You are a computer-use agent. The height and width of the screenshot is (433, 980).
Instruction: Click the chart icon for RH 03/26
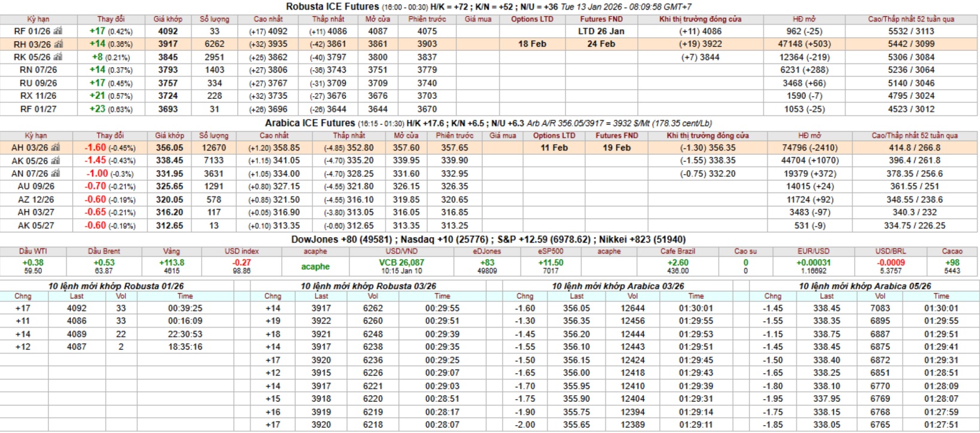[58, 44]
